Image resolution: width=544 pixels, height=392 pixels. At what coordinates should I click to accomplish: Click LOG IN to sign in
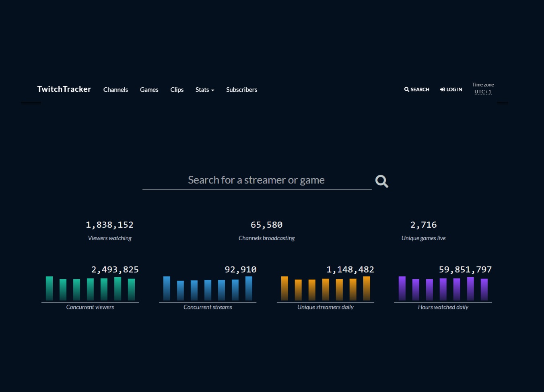click(451, 89)
